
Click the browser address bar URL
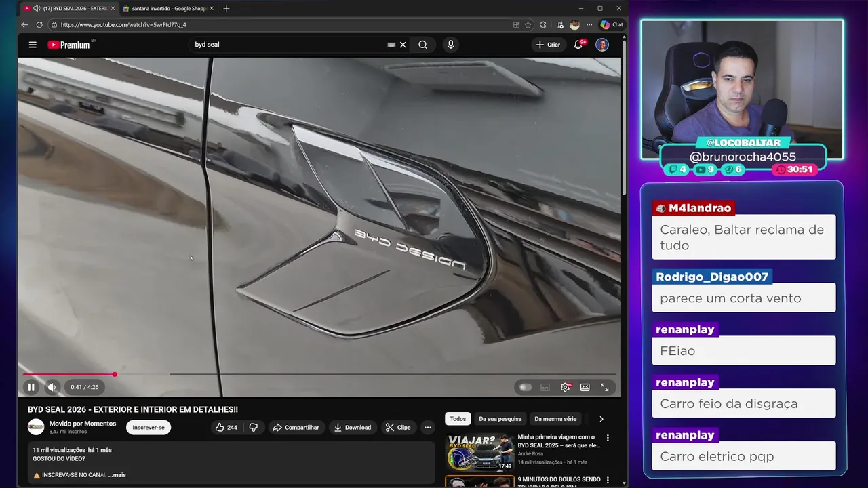pyautogui.click(x=123, y=25)
